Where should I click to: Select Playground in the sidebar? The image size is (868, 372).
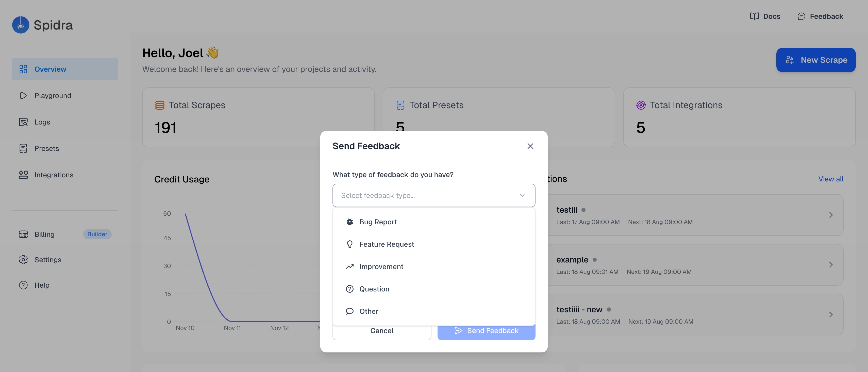click(x=53, y=96)
